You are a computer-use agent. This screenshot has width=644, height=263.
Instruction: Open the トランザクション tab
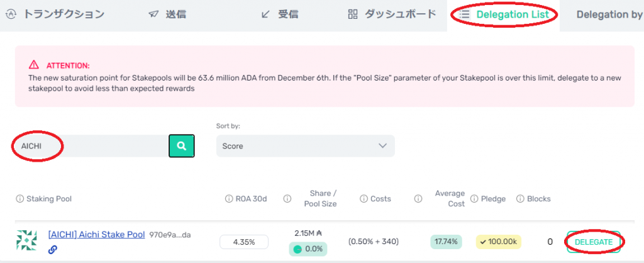point(55,15)
